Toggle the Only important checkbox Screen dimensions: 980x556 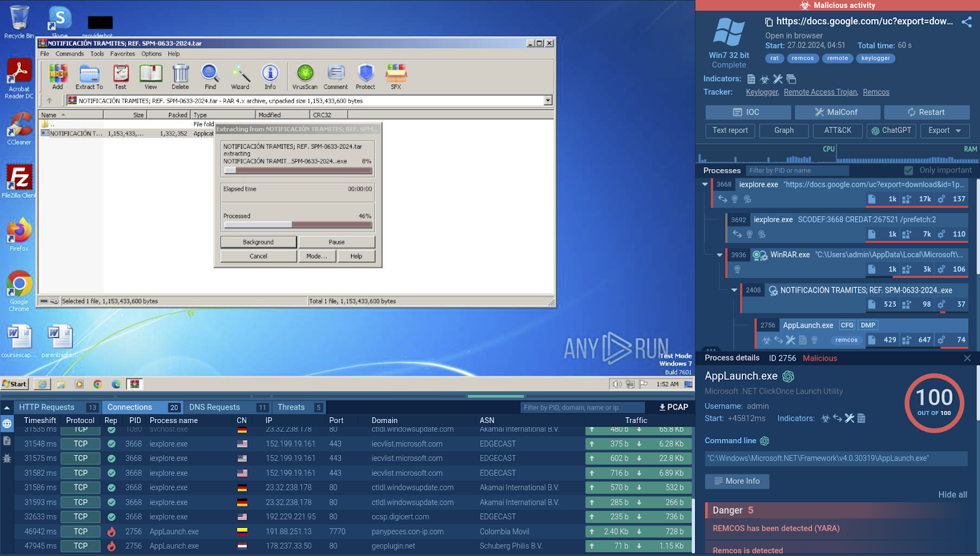[x=908, y=170]
